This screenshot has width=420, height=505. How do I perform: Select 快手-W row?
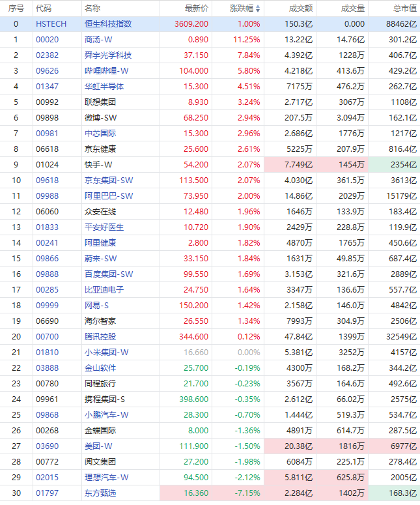[x=210, y=165]
